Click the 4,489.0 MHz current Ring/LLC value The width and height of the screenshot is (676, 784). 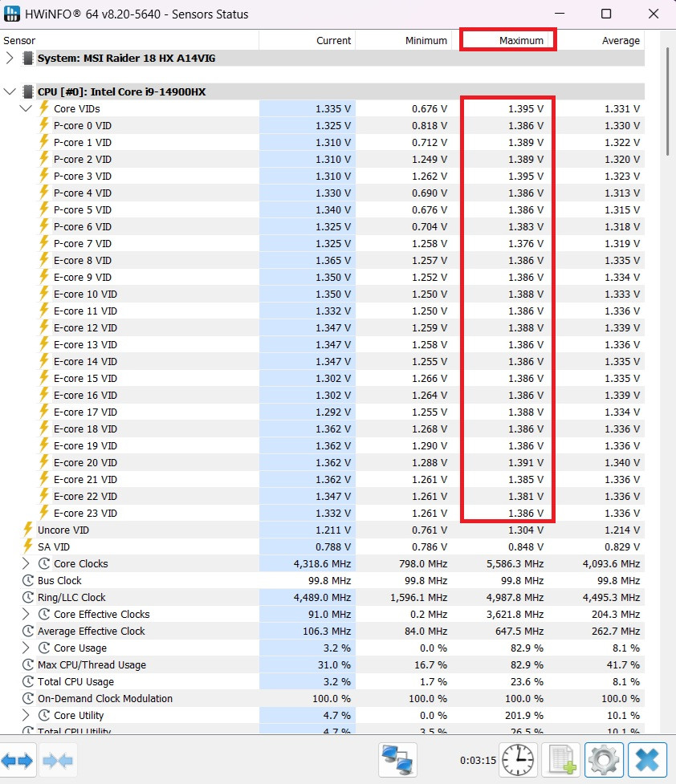322,597
